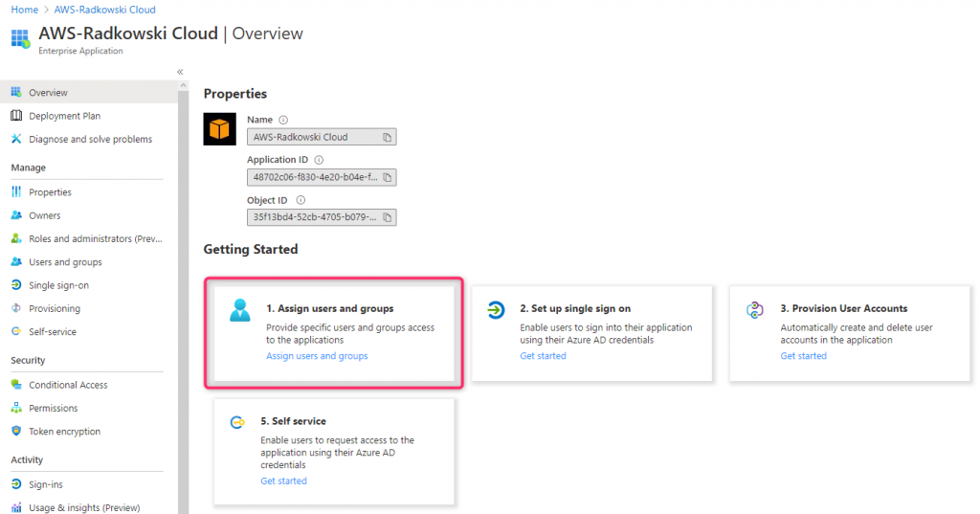Copy the Name field value
Viewport: 980px width, 514px height.
pos(388,137)
